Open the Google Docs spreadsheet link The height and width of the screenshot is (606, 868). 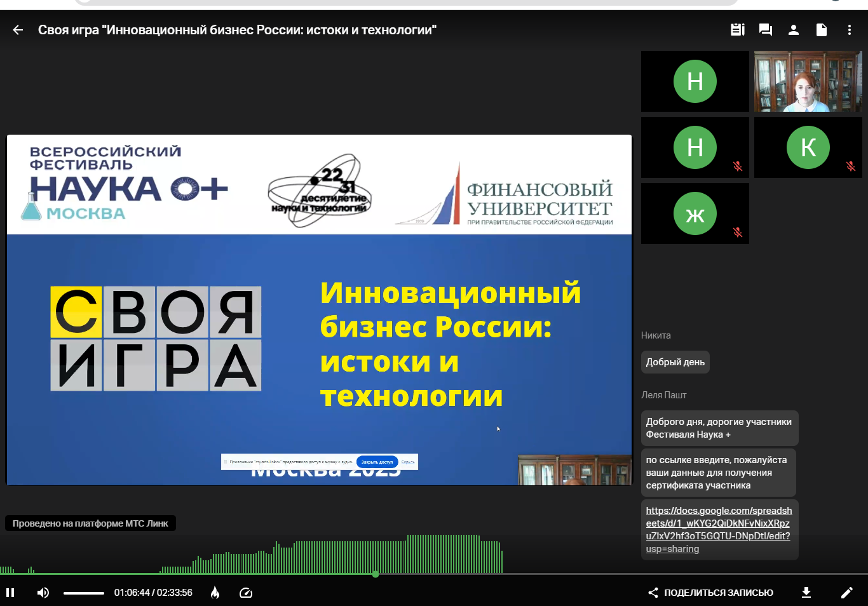(x=719, y=530)
